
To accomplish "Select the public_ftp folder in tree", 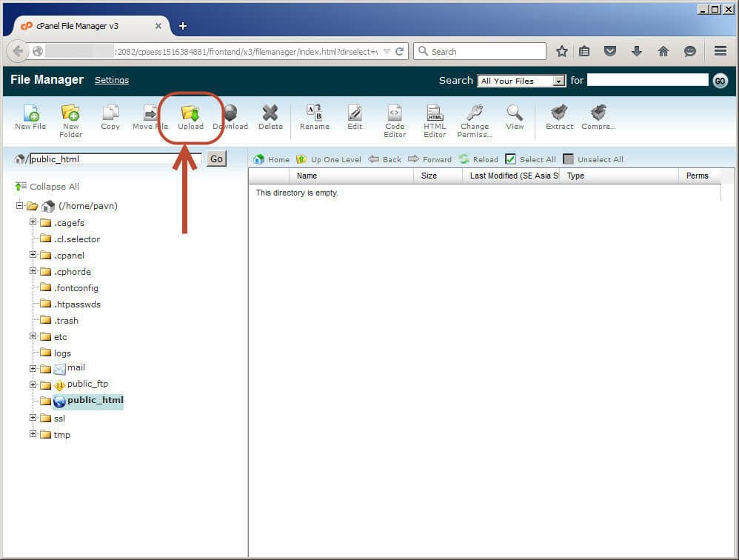I will [x=87, y=384].
